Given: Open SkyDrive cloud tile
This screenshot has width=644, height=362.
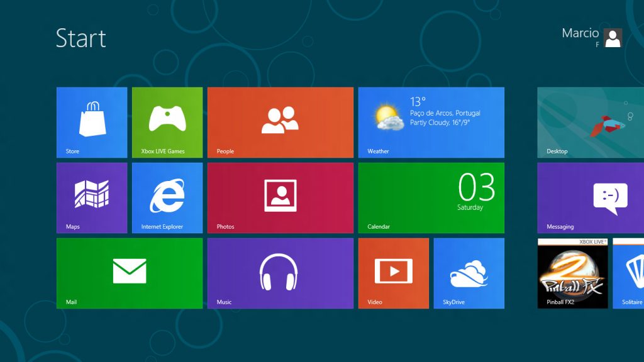Looking at the screenshot, I should coord(469,273).
